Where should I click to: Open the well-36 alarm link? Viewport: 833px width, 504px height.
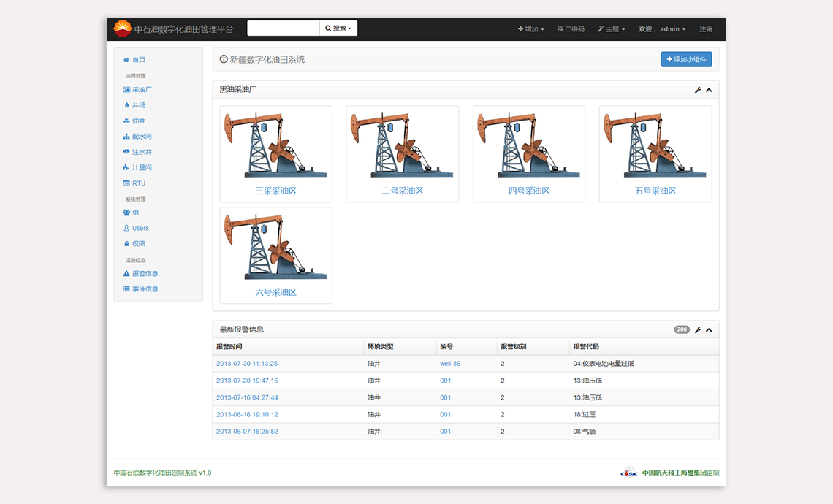pos(450,364)
